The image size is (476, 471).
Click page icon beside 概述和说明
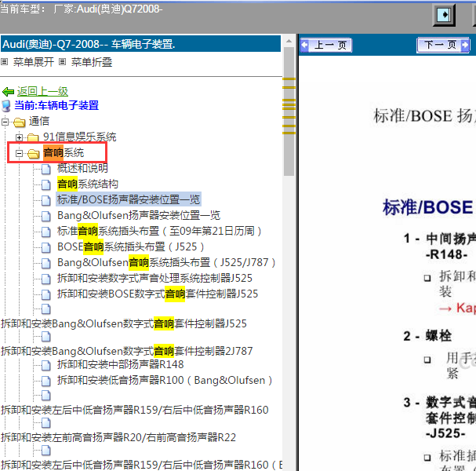point(45,169)
